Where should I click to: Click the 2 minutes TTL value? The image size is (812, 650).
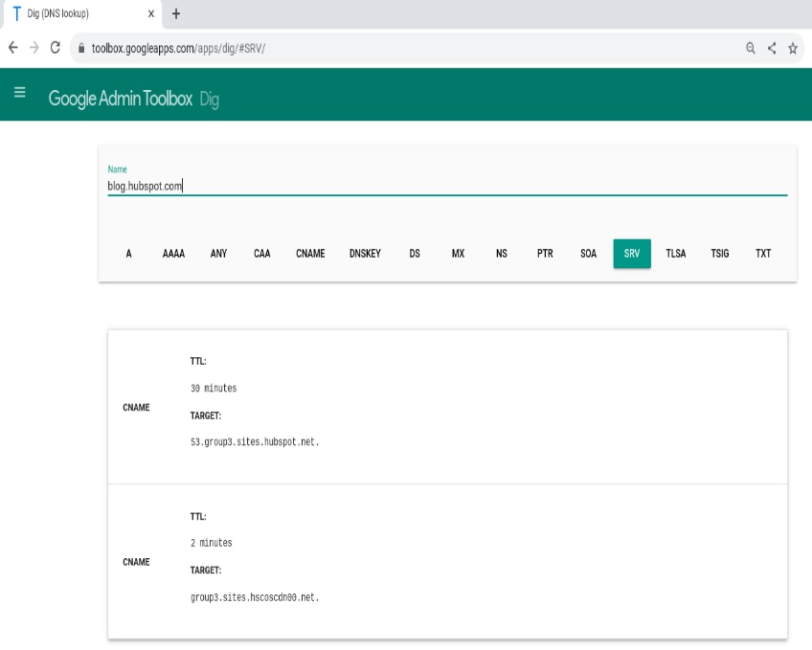[x=212, y=543]
